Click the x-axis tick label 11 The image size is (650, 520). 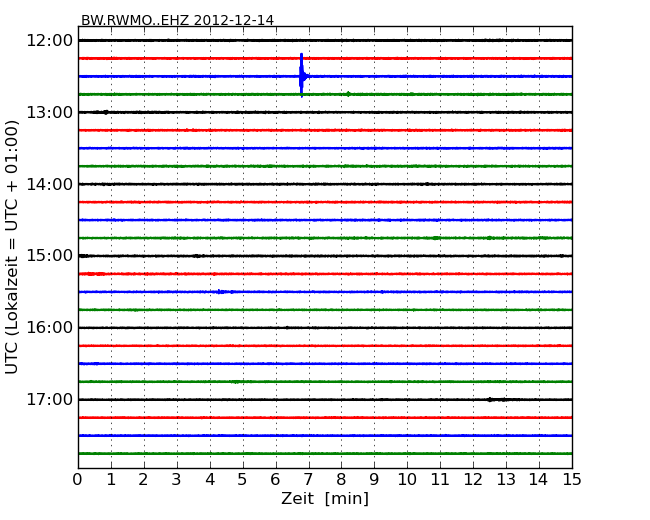440,480
